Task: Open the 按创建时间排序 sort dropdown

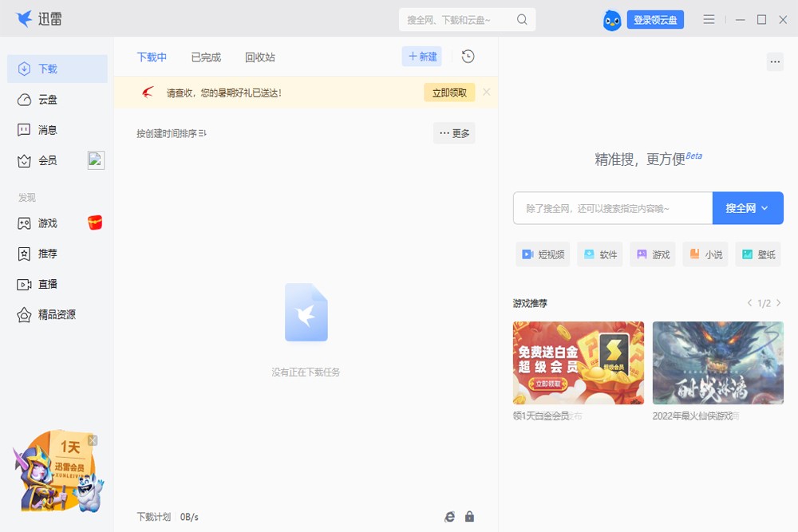Action: [x=171, y=133]
